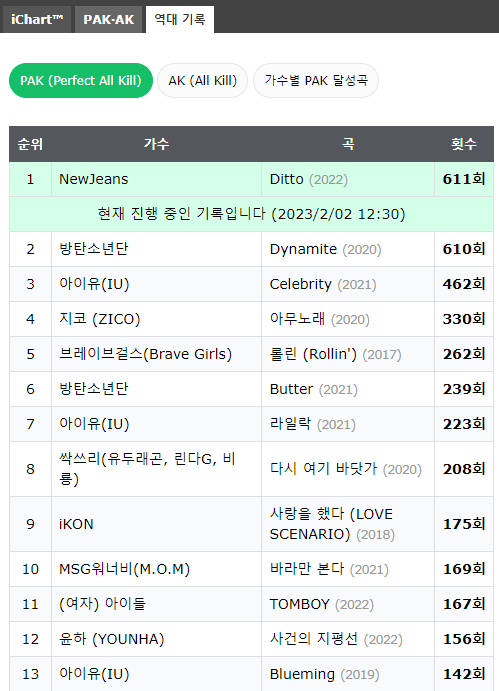Viewport: 499px width, 691px height.
Task: Click the 현재 진행 중인 기록입니다 notice
Action: tap(251, 214)
